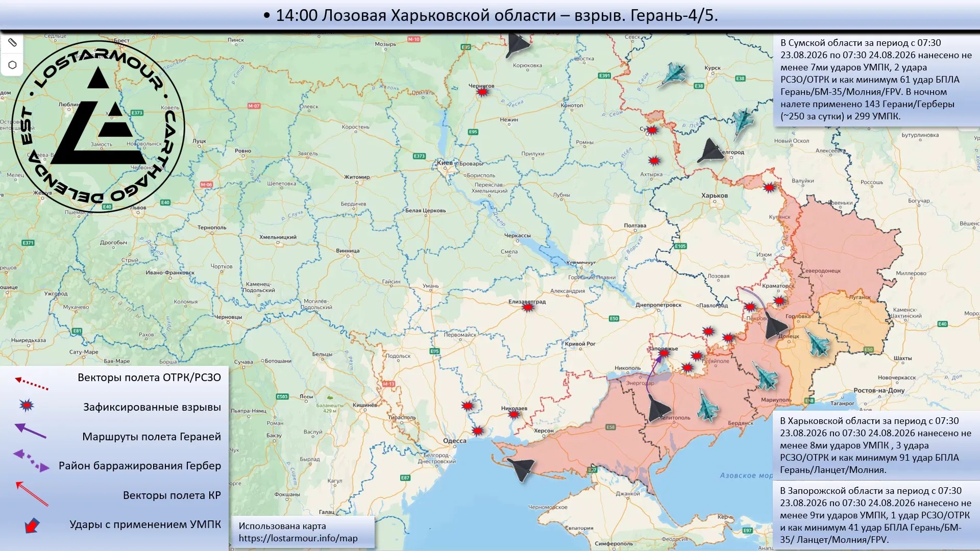The height and width of the screenshot is (551, 980).
Task: Click the solid purple Geran route arrow legend icon
Action: (x=31, y=431)
